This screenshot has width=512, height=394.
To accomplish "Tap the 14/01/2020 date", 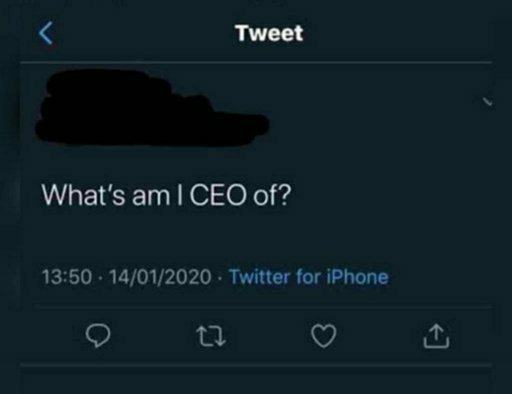I will 160,277.
